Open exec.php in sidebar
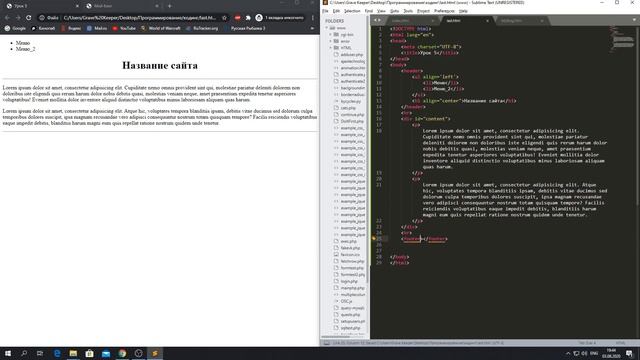 (348, 241)
